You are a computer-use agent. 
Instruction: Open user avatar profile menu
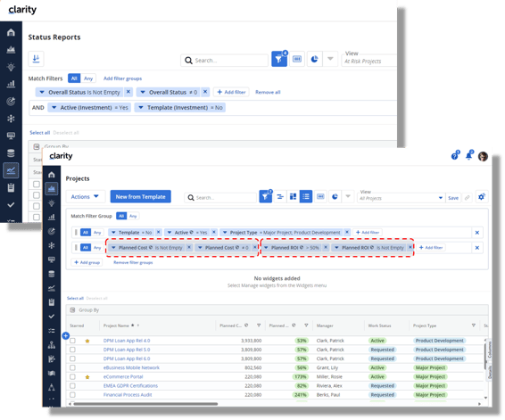483,156
